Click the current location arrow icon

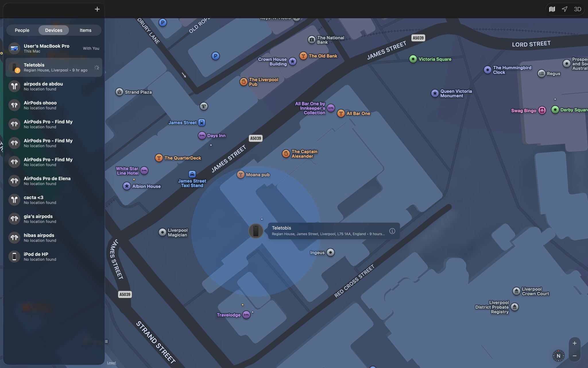point(564,9)
